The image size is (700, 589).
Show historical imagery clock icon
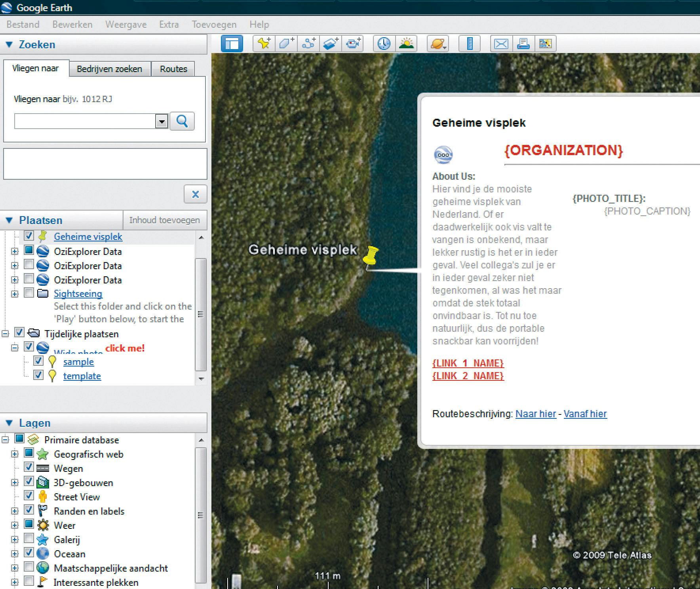click(x=384, y=44)
